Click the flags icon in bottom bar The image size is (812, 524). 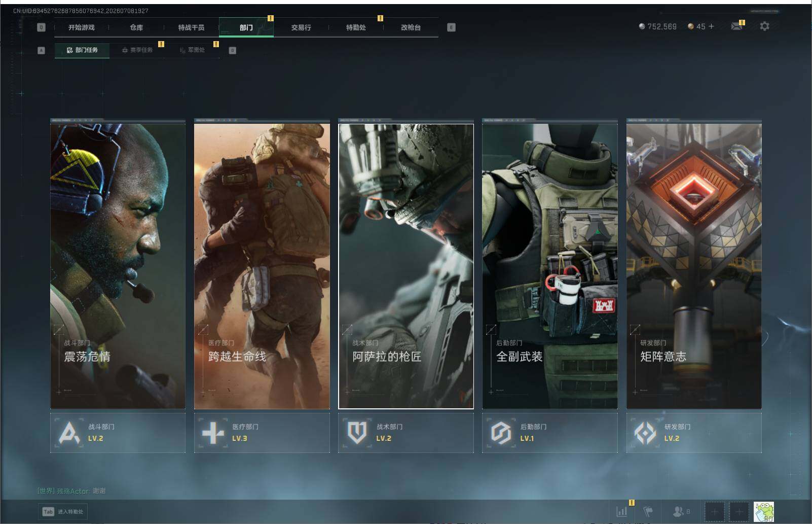(x=648, y=511)
